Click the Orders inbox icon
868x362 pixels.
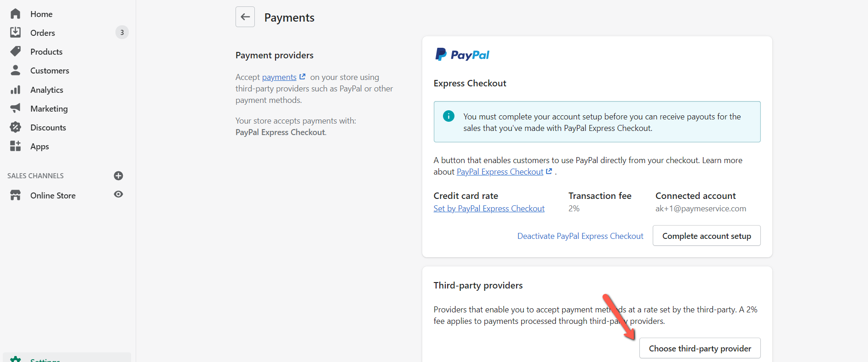16,32
